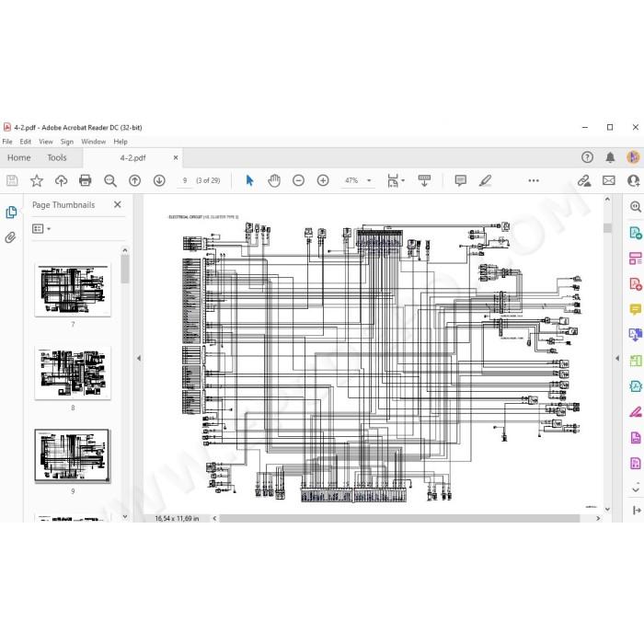Viewport: 644px width, 644px height.
Task: Click the thumbnails panel scroll up arrow
Action: pos(125,250)
